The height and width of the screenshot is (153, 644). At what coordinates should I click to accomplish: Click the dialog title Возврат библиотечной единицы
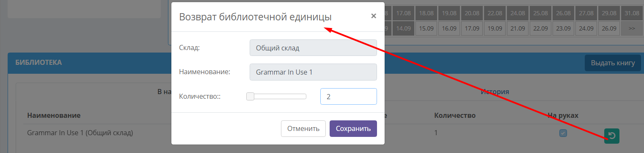pos(256,17)
